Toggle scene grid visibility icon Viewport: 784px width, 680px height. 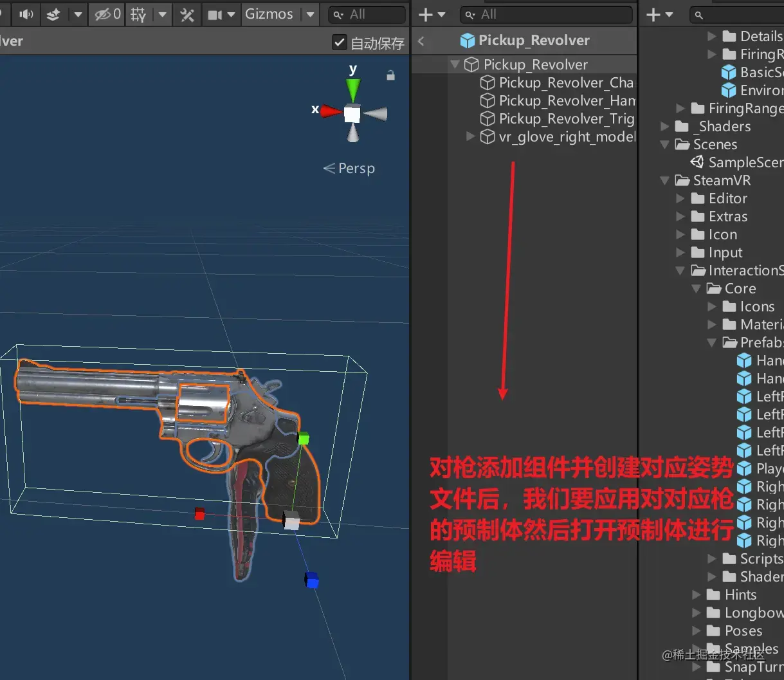(x=138, y=14)
